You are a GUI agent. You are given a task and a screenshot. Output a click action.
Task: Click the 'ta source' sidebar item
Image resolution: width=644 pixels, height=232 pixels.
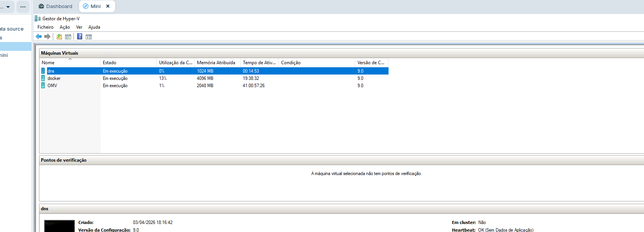click(12, 29)
